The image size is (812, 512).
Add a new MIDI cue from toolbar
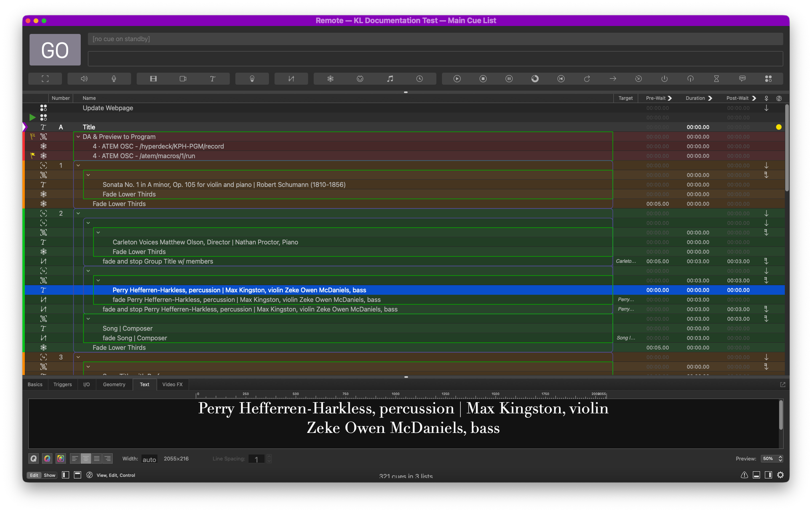point(360,79)
